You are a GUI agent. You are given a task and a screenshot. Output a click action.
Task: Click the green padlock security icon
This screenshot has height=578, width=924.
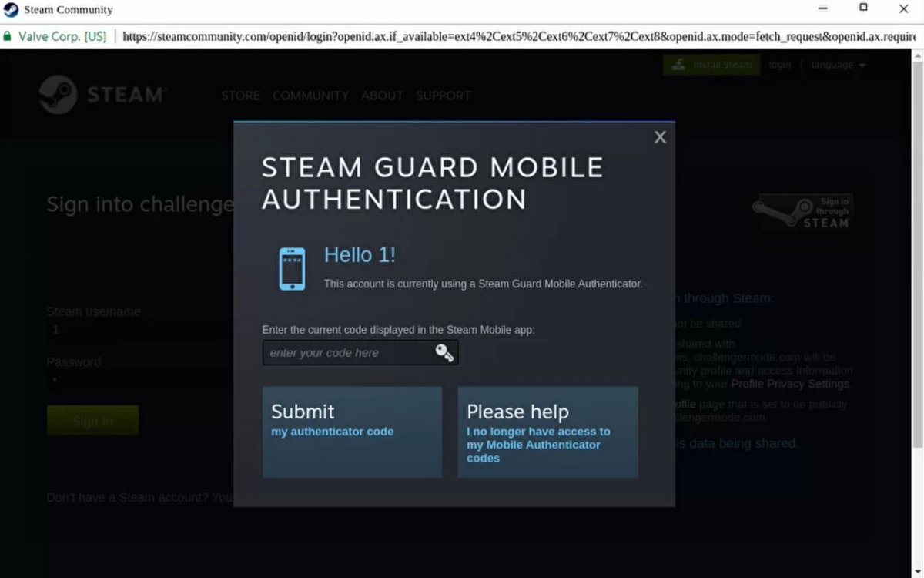[x=8, y=36]
